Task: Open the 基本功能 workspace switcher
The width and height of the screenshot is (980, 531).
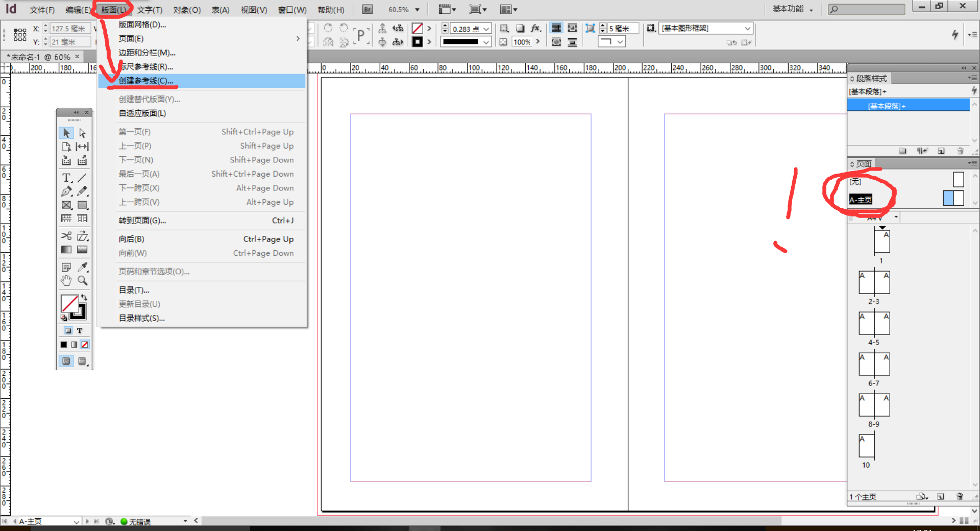Action: (x=793, y=9)
